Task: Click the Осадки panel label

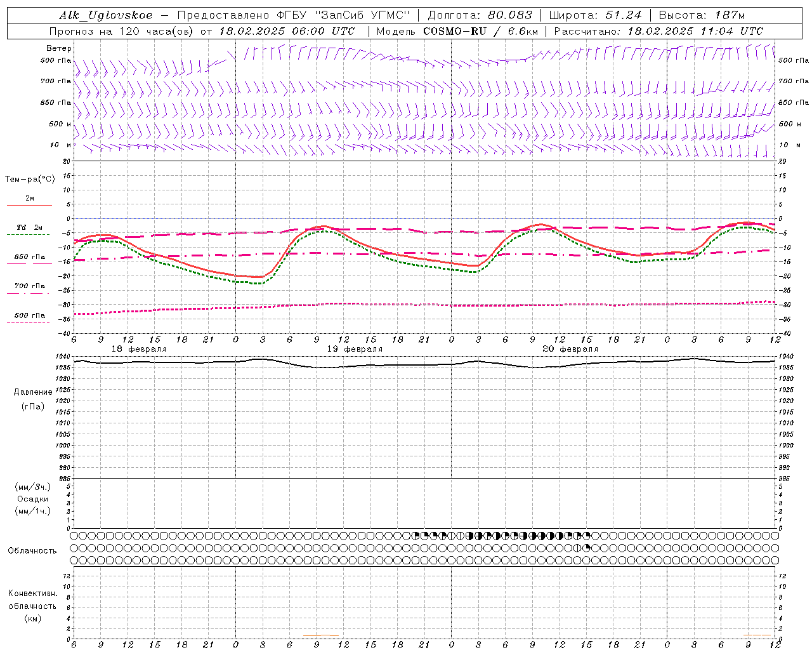Action: pyautogui.click(x=33, y=499)
